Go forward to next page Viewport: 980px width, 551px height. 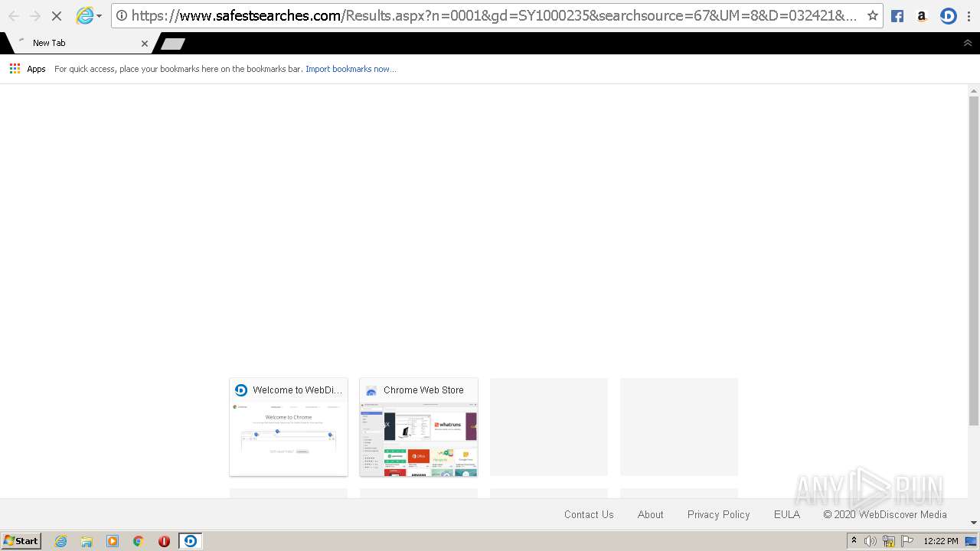coord(34,15)
